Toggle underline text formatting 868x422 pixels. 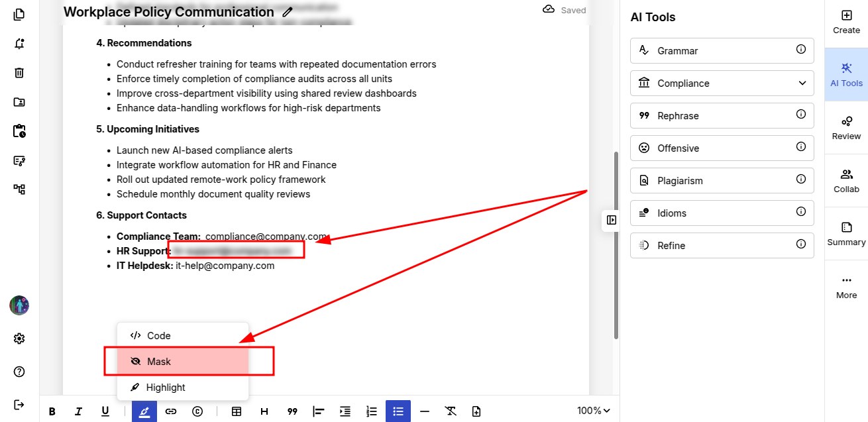pos(105,411)
